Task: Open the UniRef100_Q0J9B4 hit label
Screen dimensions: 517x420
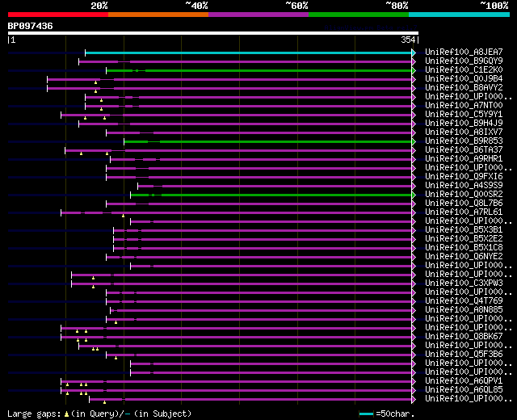Action: (464, 79)
